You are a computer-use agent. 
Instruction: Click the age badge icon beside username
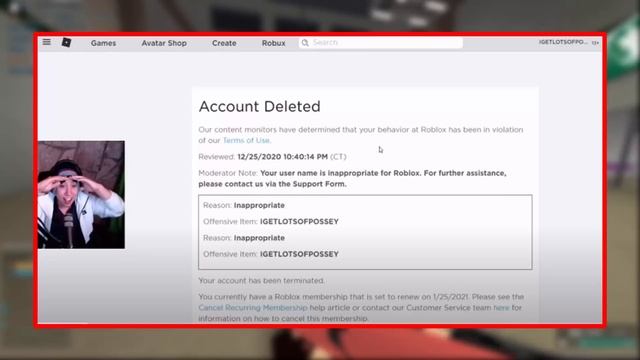[595, 42]
